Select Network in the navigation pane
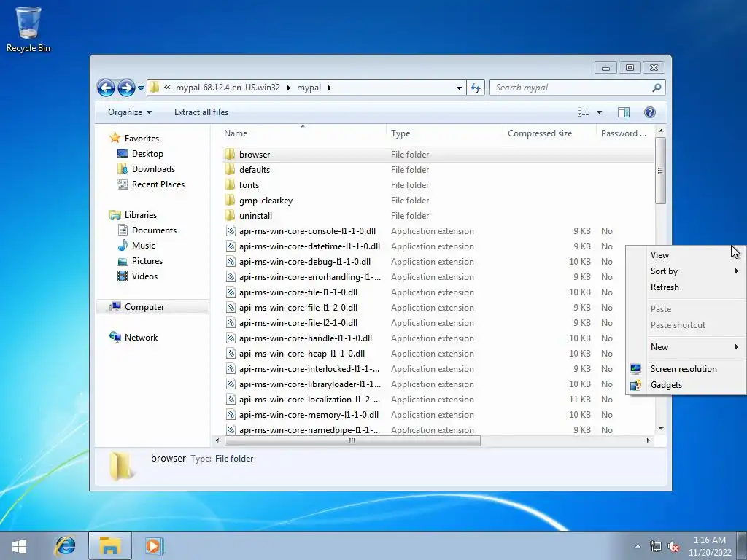 tap(141, 338)
